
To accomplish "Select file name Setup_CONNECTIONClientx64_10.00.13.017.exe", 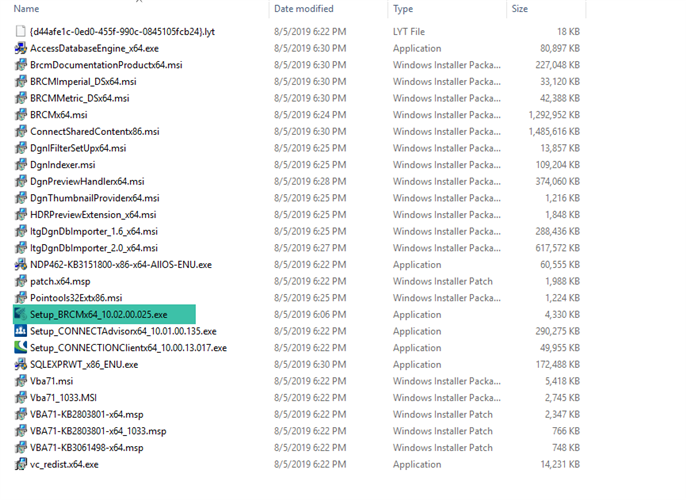I will click(128, 347).
